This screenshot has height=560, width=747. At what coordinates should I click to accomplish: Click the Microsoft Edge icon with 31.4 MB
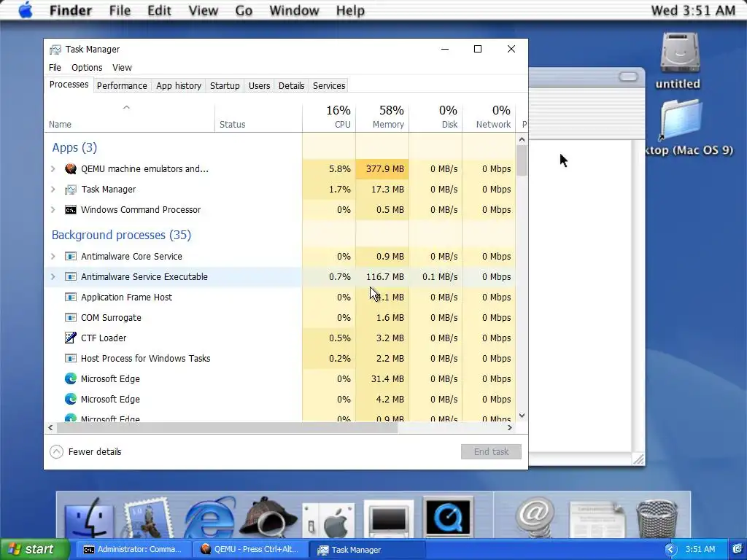point(71,378)
